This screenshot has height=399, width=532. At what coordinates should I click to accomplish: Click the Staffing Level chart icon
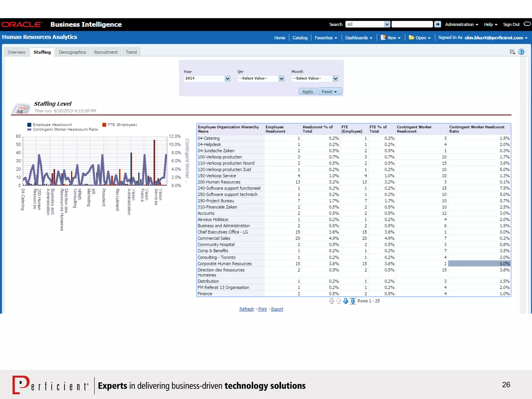[x=21, y=108]
